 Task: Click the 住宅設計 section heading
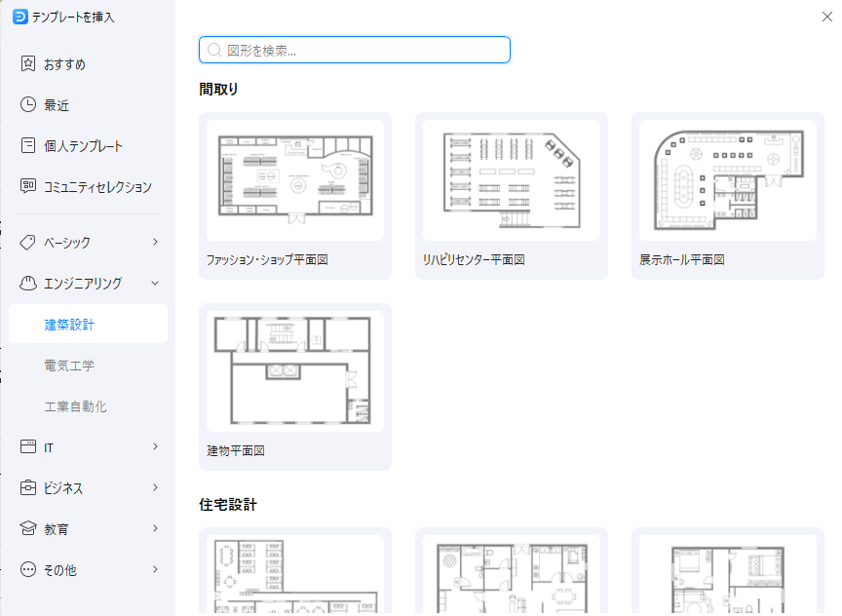click(228, 504)
